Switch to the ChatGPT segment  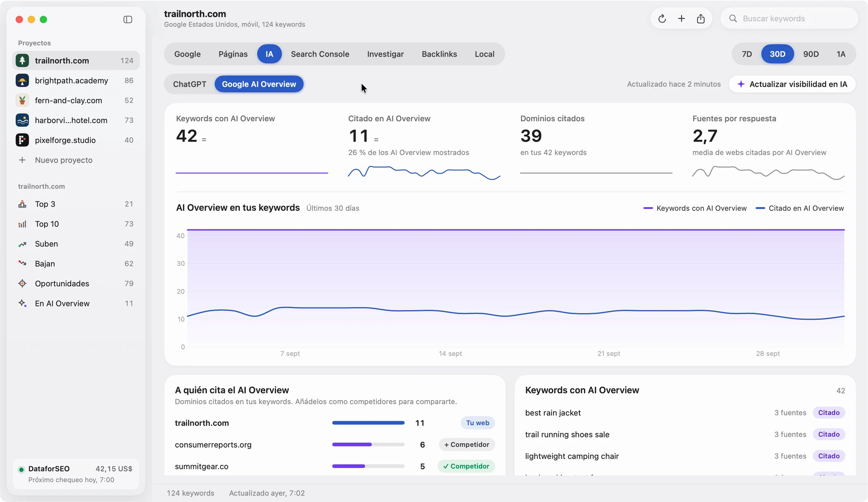[x=190, y=84]
